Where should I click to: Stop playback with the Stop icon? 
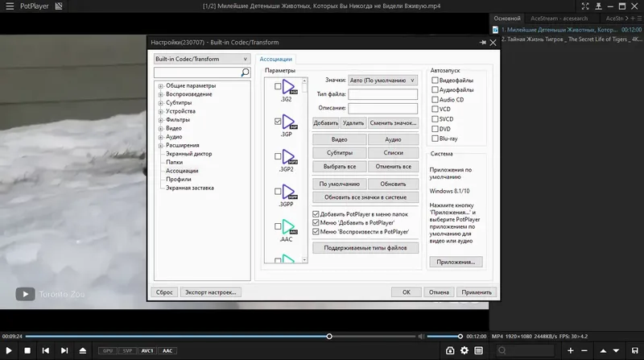pyautogui.click(x=27, y=350)
